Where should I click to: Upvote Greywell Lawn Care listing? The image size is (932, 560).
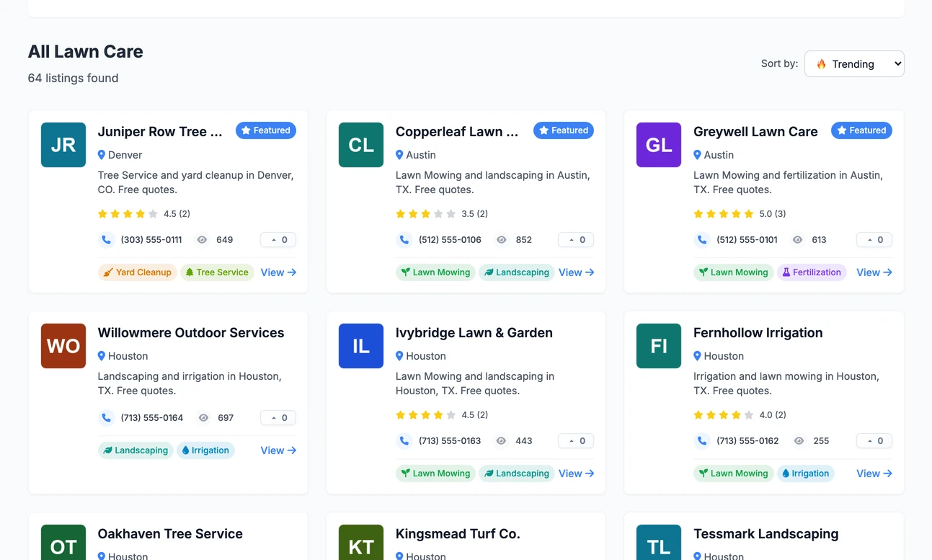tap(874, 240)
